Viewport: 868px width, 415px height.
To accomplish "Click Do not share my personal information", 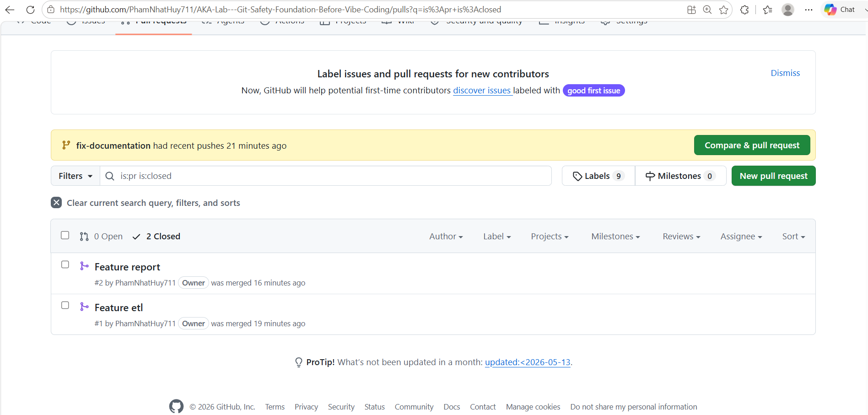I will 634,407.
